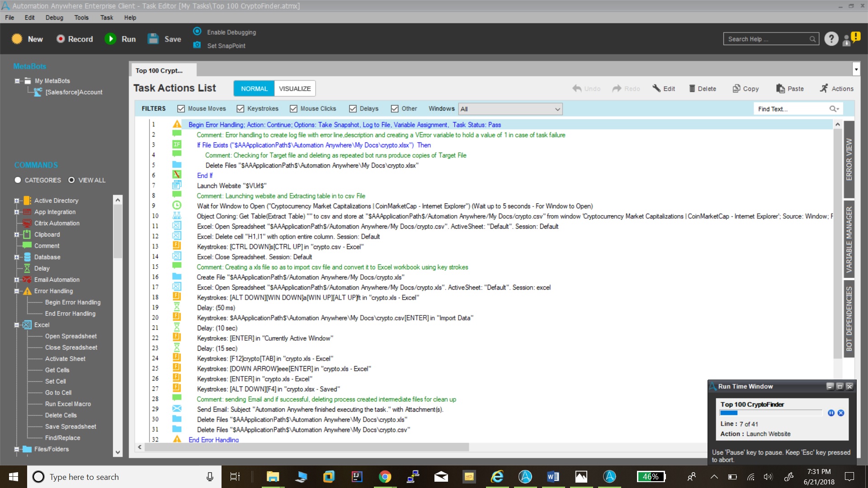
Task: Click the Set SnapPoint camera icon
Action: click(197, 45)
